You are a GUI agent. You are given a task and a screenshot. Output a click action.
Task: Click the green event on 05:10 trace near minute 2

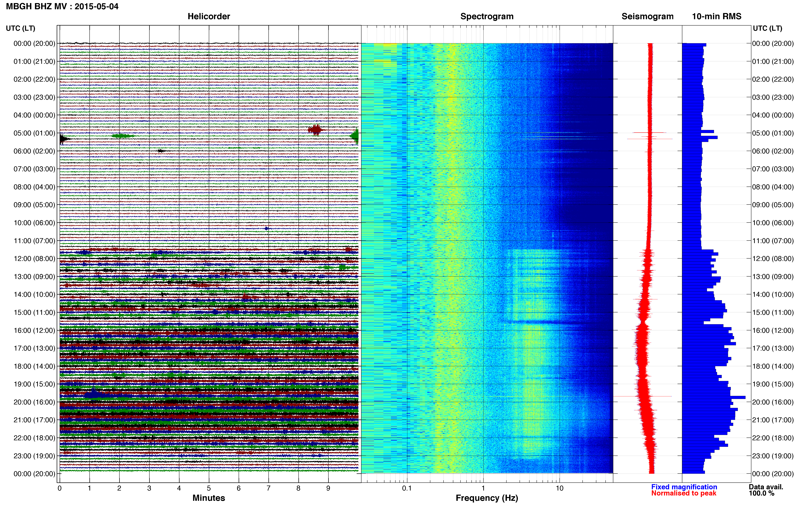click(122, 136)
